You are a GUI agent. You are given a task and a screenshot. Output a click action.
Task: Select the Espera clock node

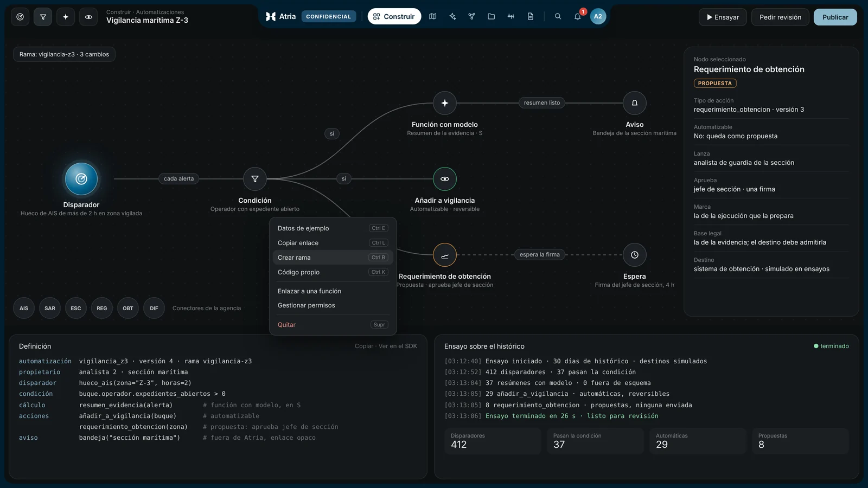(x=635, y=255)
